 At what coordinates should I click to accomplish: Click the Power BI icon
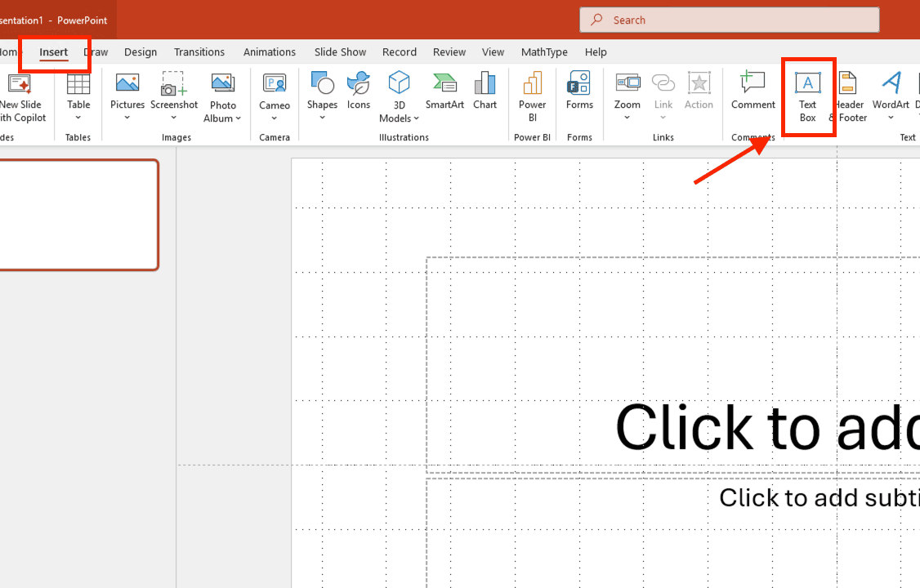(532, 83)
